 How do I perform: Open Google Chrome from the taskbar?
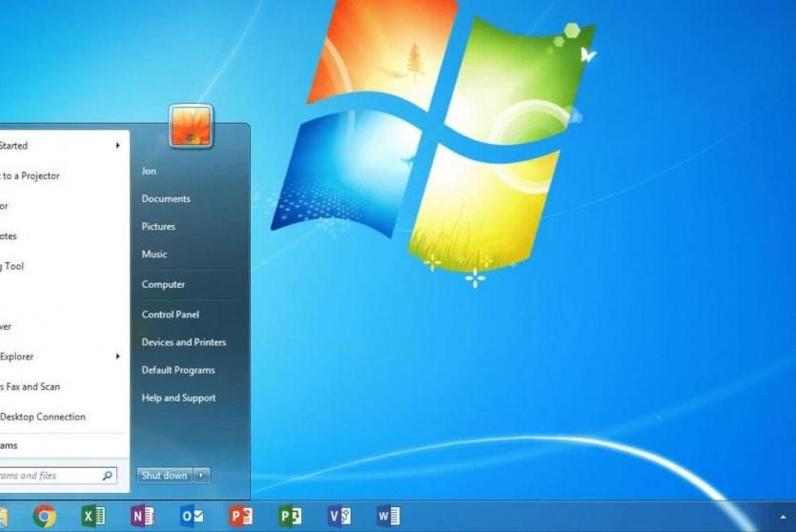[44, 517]
